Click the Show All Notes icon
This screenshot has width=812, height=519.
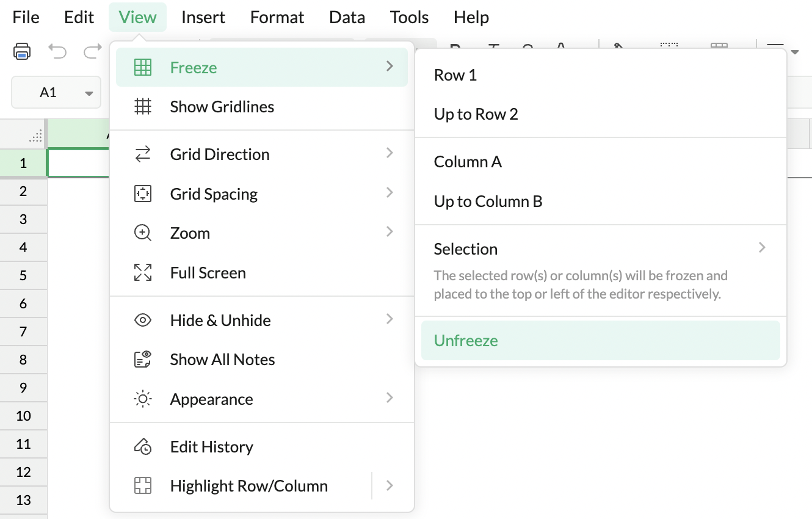143,360
